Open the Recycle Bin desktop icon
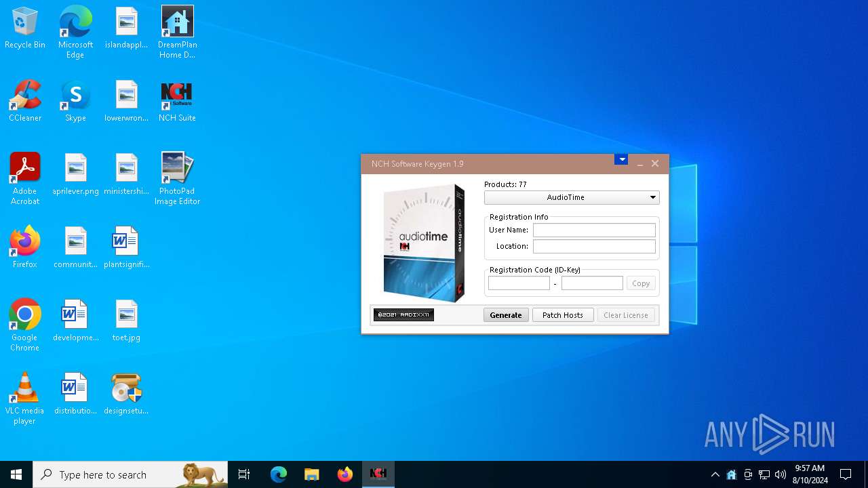The width and height of the screenshot is (868, 488). [x=25, y=28]
